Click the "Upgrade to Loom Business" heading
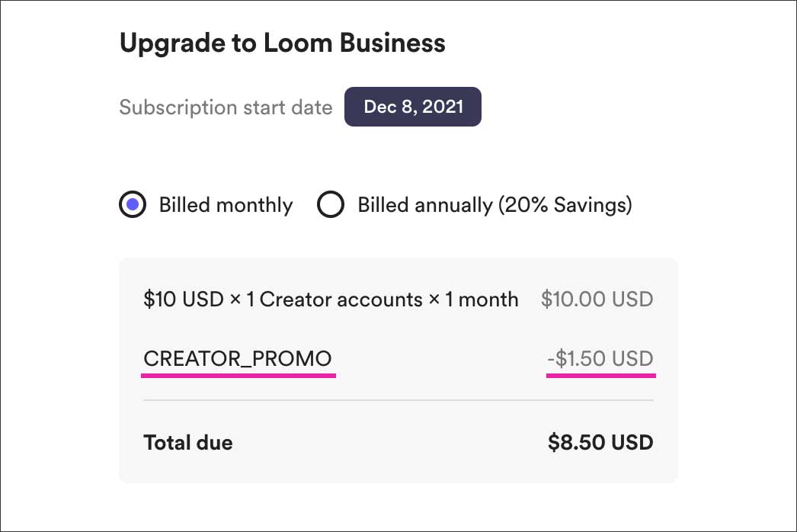The height and width of the screenshot is (532, 797). [x=282, y=43]
